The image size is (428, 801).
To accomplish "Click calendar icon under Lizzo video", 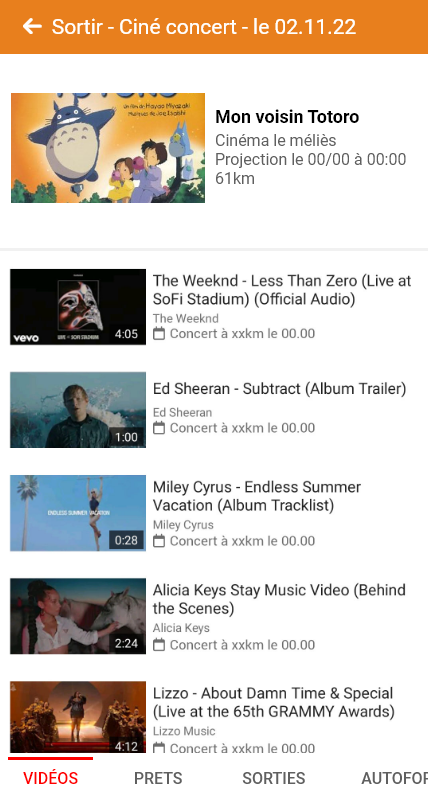I will [159, 748].
